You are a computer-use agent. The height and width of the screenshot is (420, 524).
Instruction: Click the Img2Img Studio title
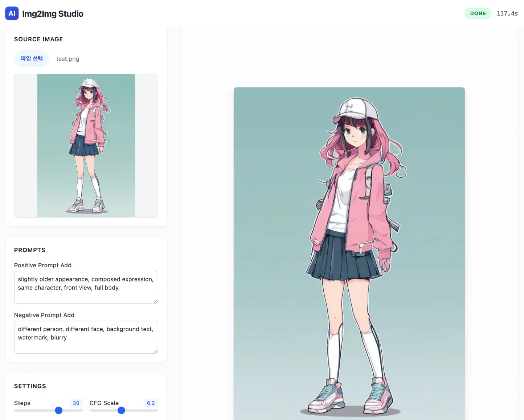tap(53, 14)
